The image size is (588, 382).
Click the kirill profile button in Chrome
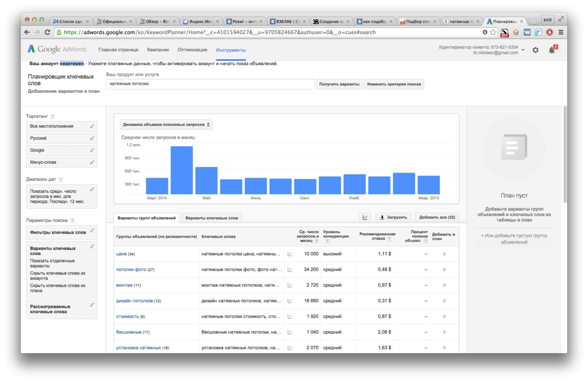click(x=547, y=20)
